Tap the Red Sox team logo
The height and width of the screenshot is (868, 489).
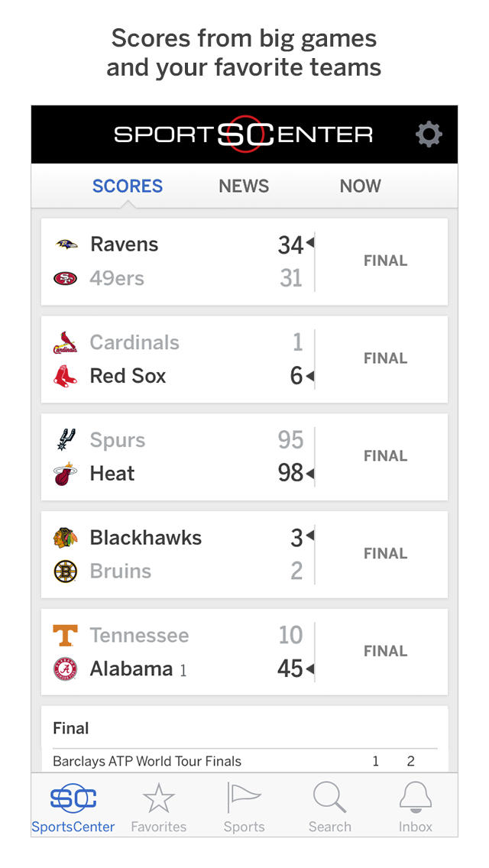pyautogui.click(x=66, y=376)
